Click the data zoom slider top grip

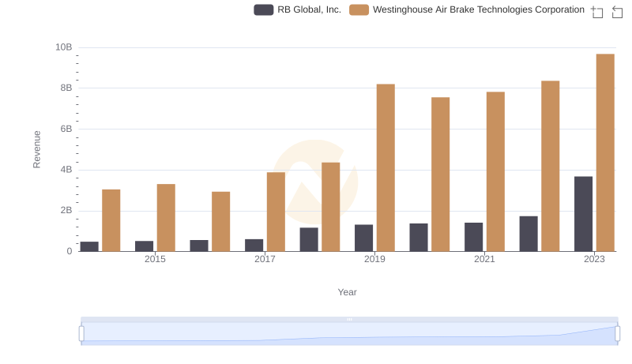(x=349, y=319)
